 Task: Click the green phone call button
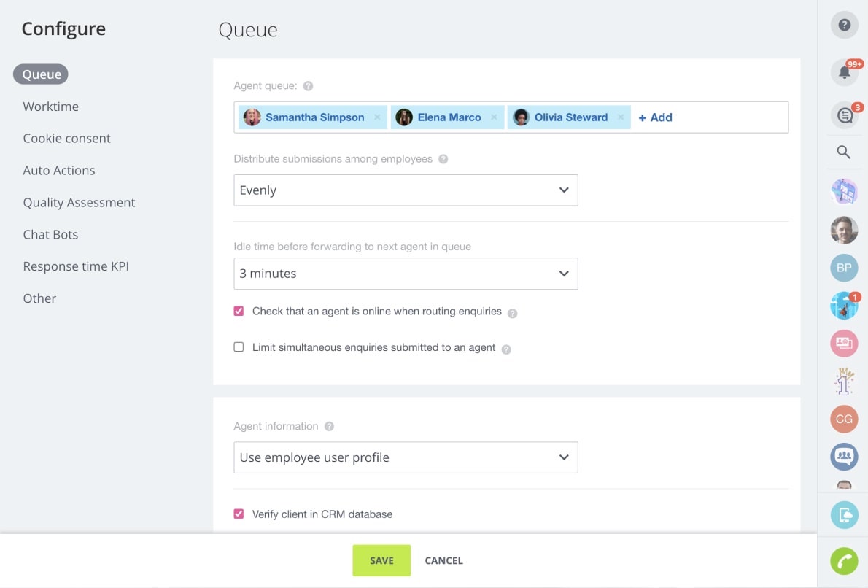pos(844,561)
